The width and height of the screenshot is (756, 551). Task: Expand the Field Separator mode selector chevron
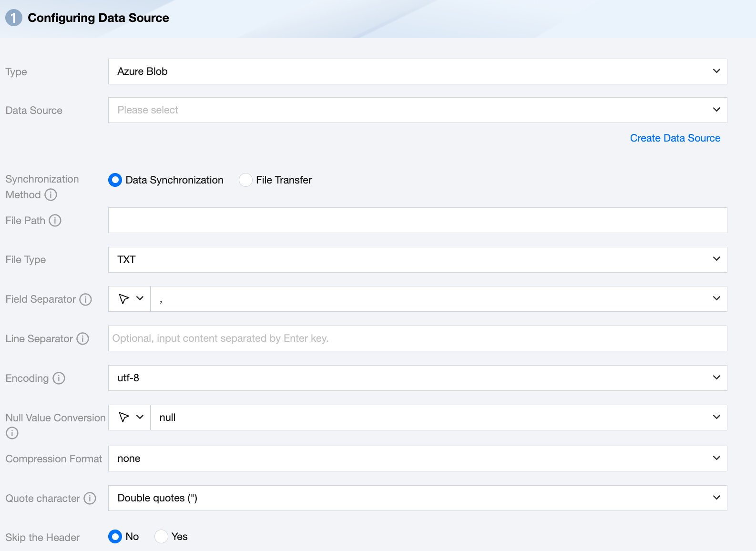click(x=140, y=298)
